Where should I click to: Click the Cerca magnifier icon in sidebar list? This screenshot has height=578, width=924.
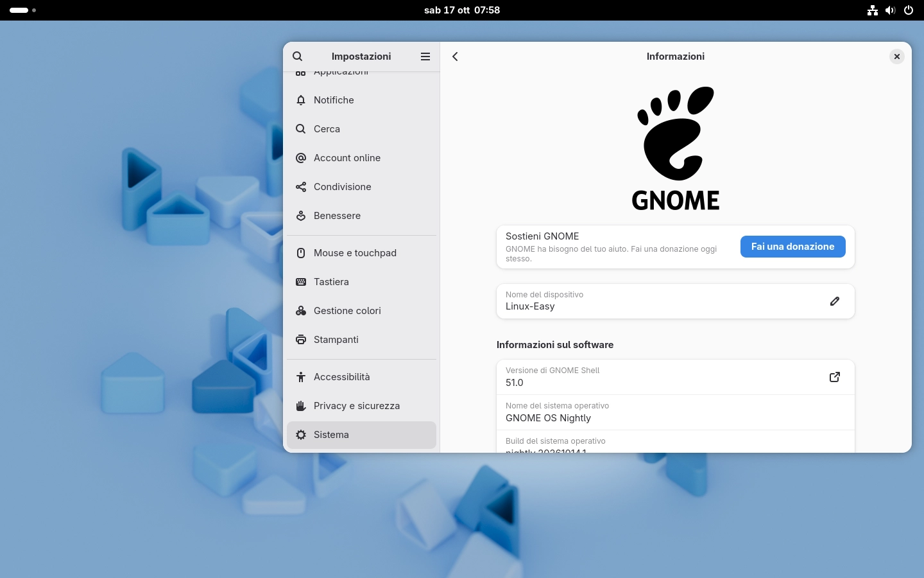point(301,129)
